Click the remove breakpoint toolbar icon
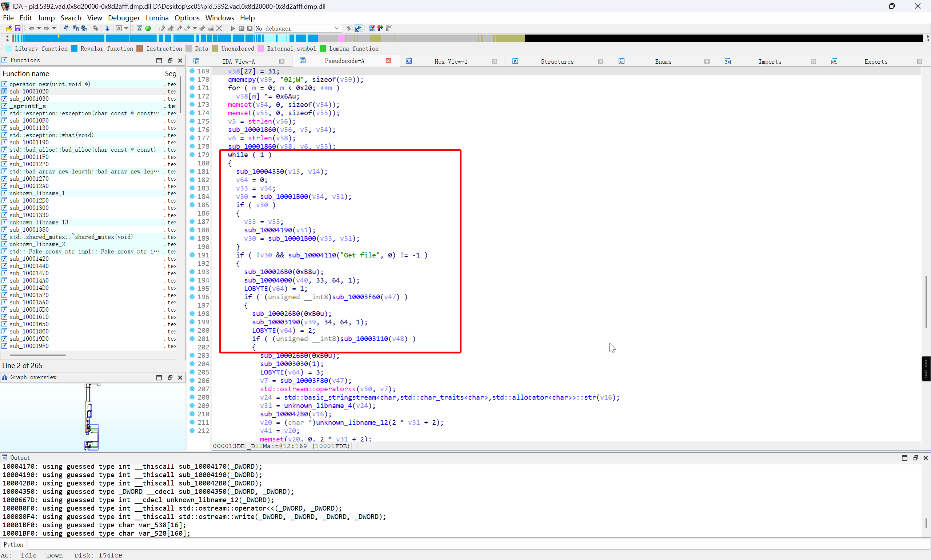The width and height of the screenshot is (931, 560). (x=389, y=28)
